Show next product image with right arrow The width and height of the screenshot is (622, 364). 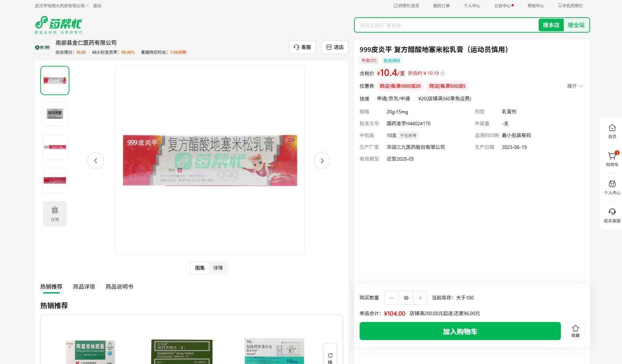(x=322, y=161)
